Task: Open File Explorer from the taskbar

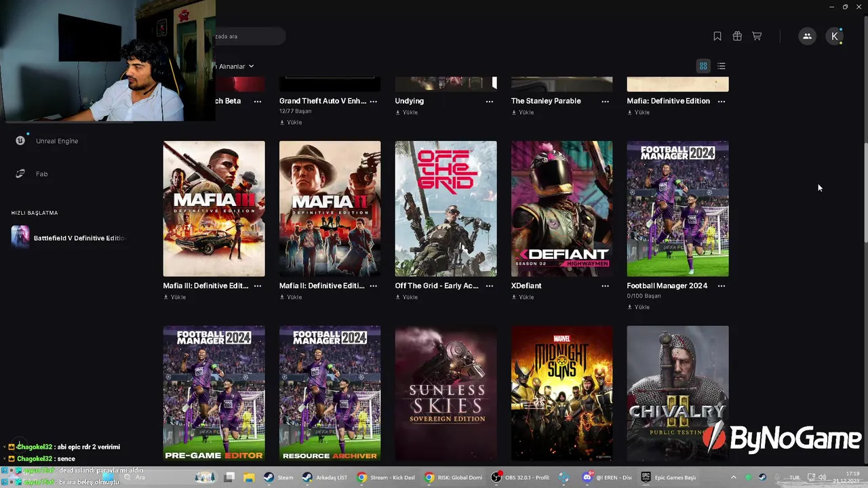Action: [249, 477]
